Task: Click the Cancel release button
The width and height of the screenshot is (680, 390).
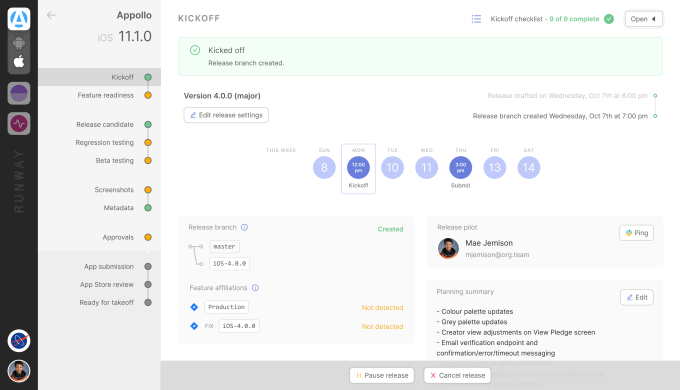Action: (457, 375)
